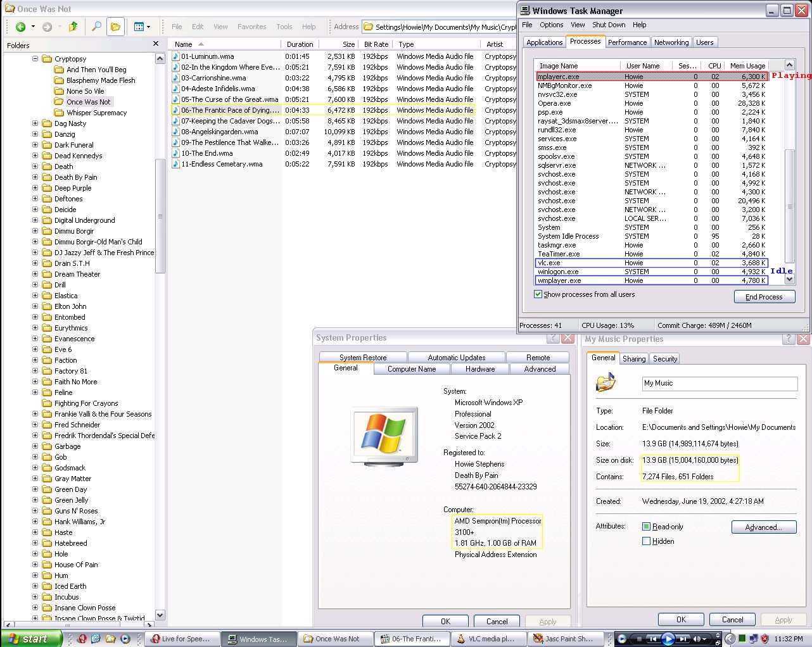Go back in the Explorer window
Screen dimensions: 812x647
(x=20, y=27)
